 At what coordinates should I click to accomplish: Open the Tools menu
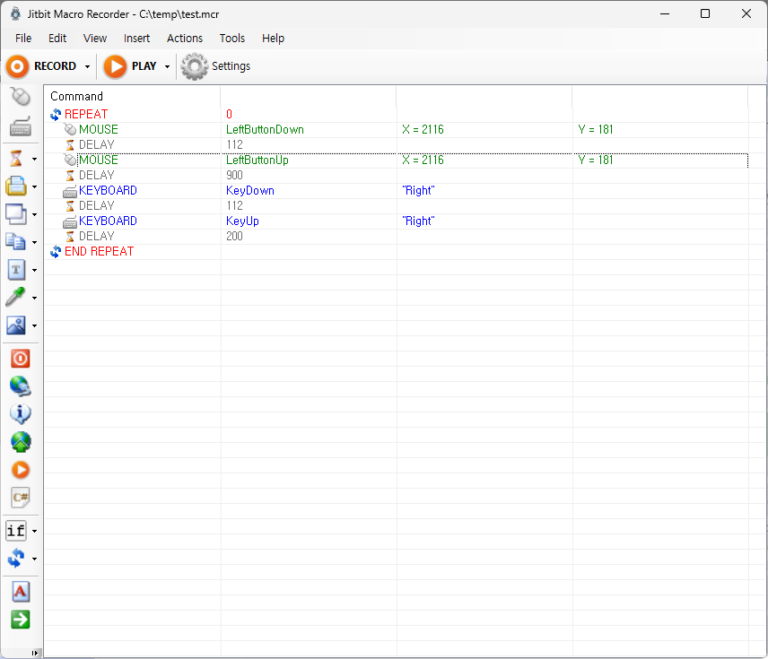[x=232, y=38]
